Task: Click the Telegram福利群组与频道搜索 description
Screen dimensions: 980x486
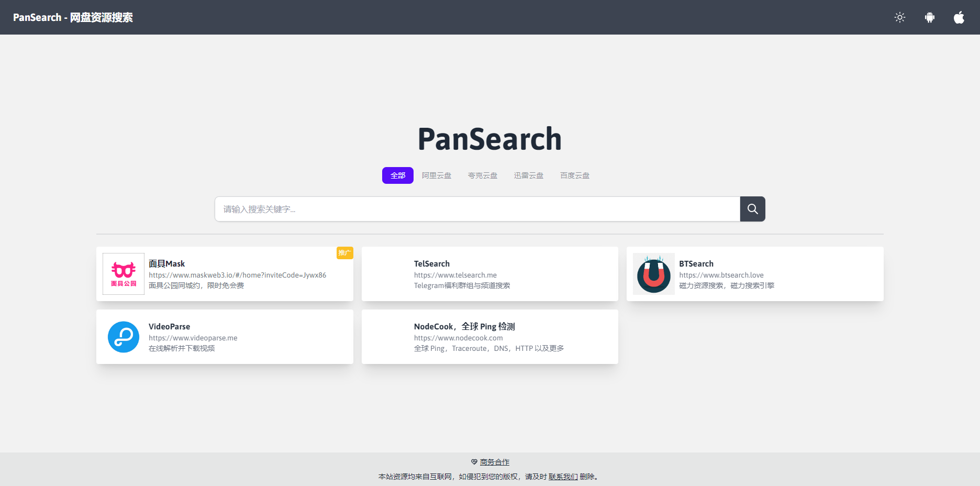Action: [x=462, y=285]
